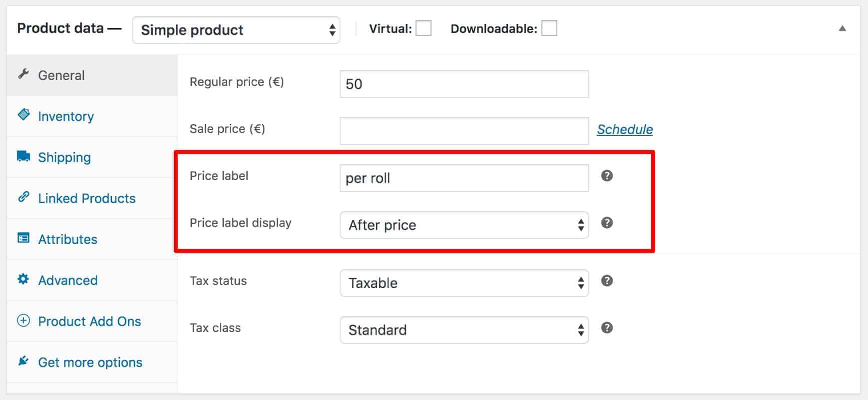Select the Advanced tab

(x=92, y=280)
